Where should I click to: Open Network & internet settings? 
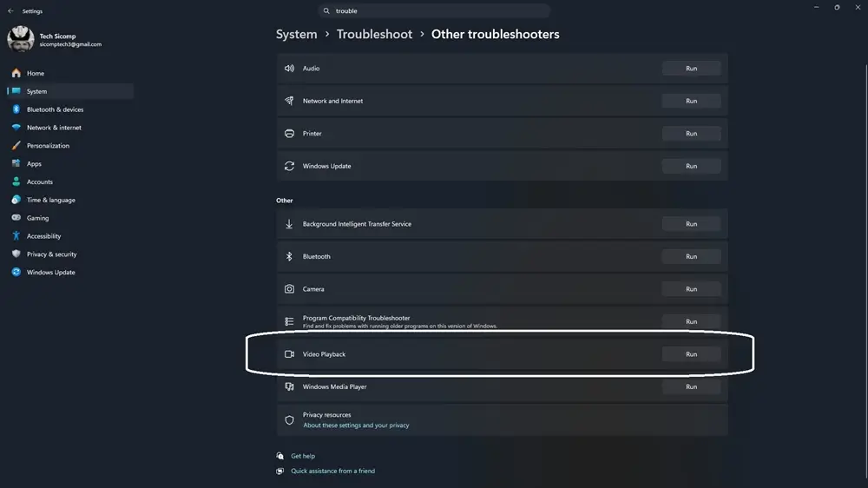coord(69,128)
